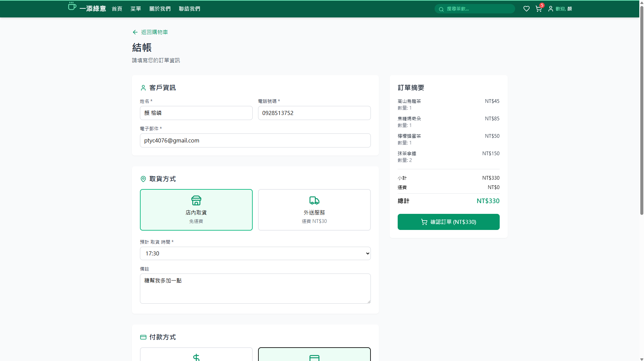Click the delivery truck icon for 外送服務
The image size is (644, 361).
pyautogui.click(x=314, y=200)
